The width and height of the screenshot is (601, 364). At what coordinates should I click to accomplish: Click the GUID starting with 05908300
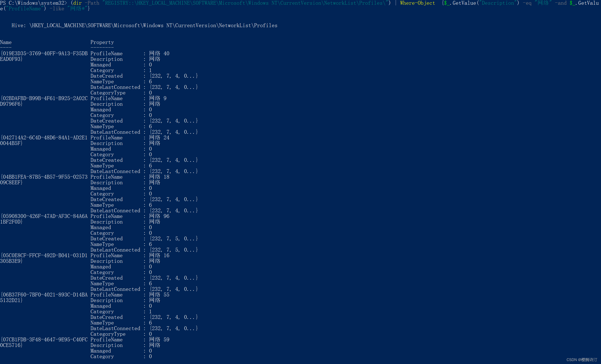tap(44, 216)
